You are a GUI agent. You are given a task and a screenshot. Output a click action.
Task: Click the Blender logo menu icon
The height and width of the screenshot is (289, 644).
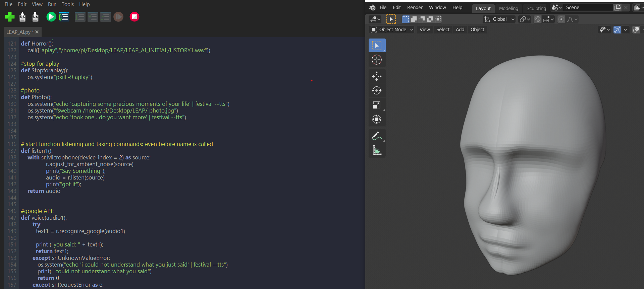372,7
